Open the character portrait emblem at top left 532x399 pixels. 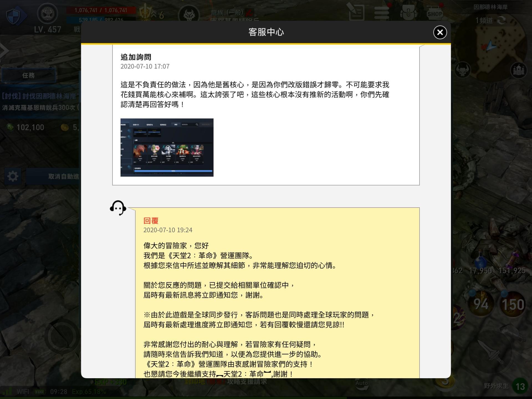tap(47, 14)
